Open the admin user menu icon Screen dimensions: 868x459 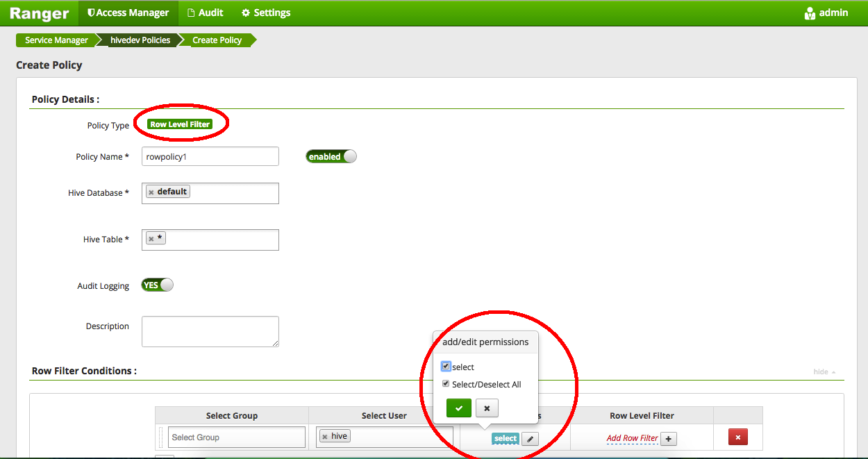[809, 12]
